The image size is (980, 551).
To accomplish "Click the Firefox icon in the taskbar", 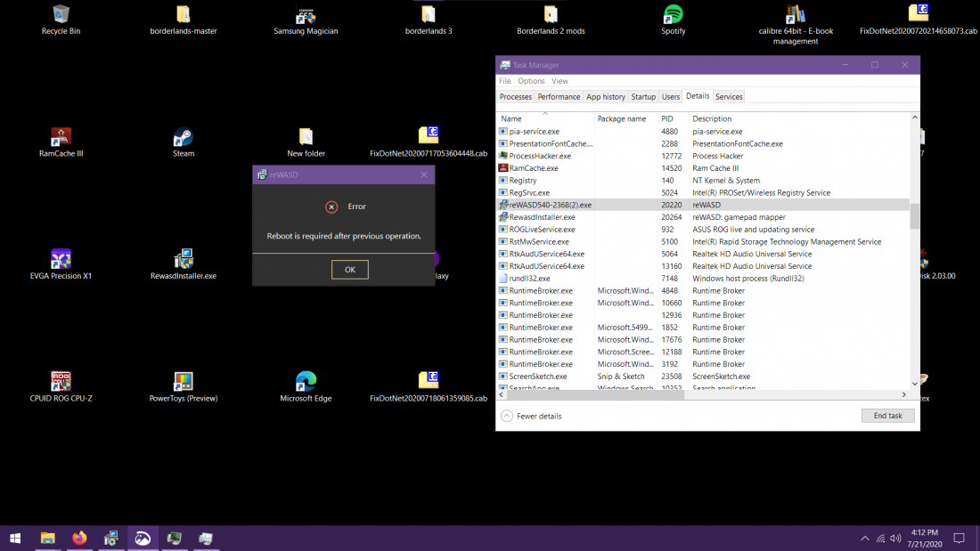I will (x=80, y=538).
